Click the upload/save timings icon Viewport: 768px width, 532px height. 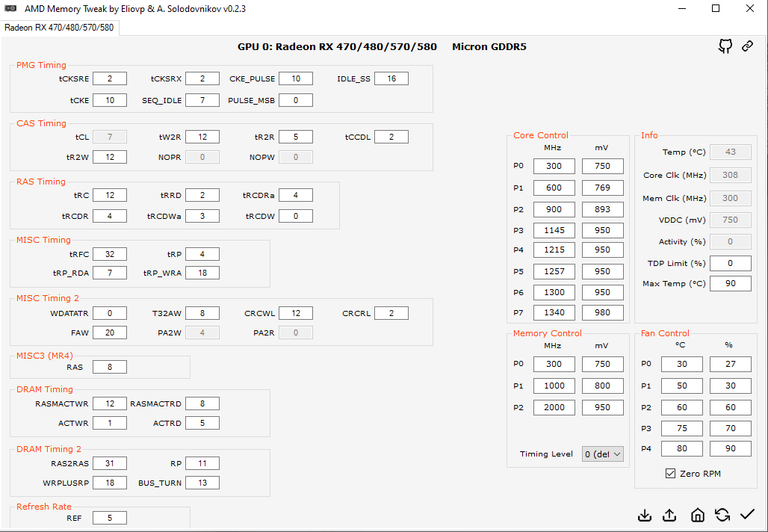point(669,516)
